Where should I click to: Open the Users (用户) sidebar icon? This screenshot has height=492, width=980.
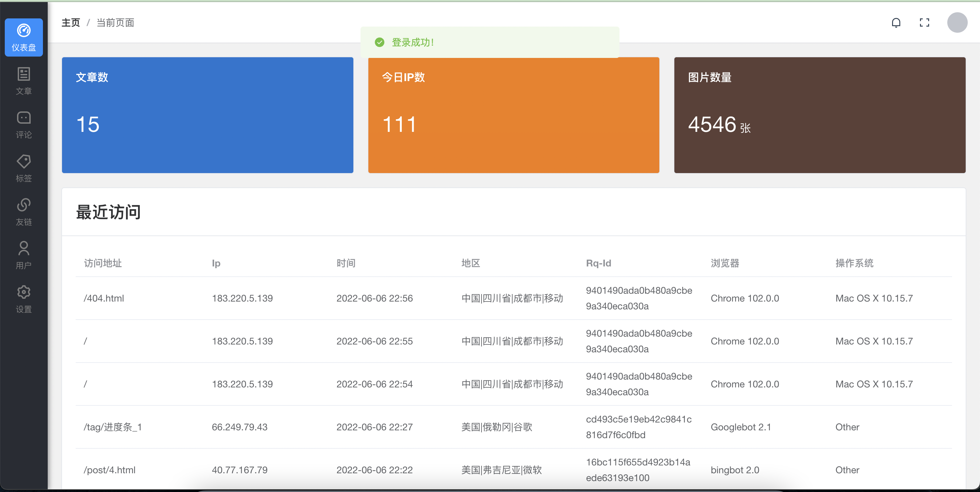[x=24, y=255]
